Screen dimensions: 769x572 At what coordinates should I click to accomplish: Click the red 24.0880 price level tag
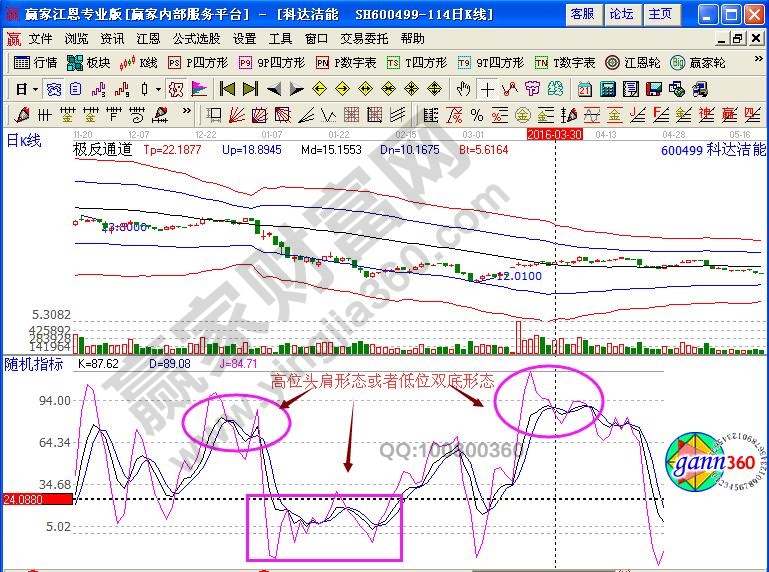22,498
